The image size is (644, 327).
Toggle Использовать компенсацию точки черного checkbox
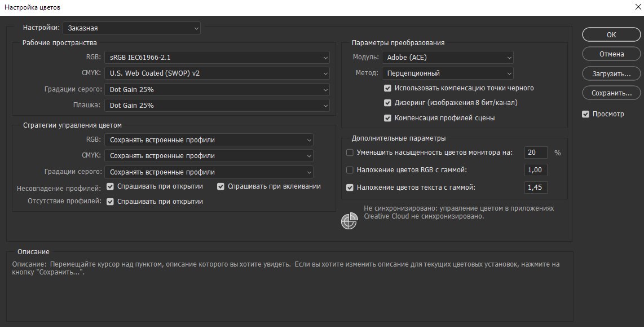tap(387, 88)
